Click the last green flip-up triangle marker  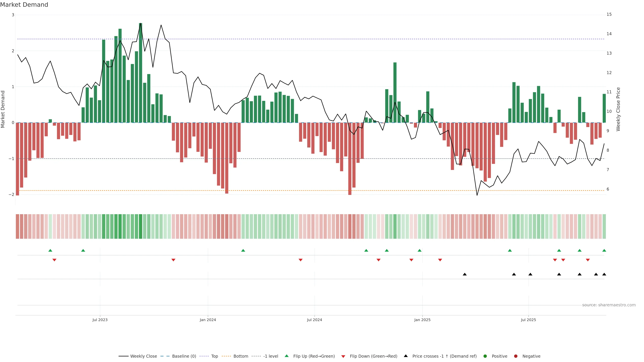coord(604,251)
